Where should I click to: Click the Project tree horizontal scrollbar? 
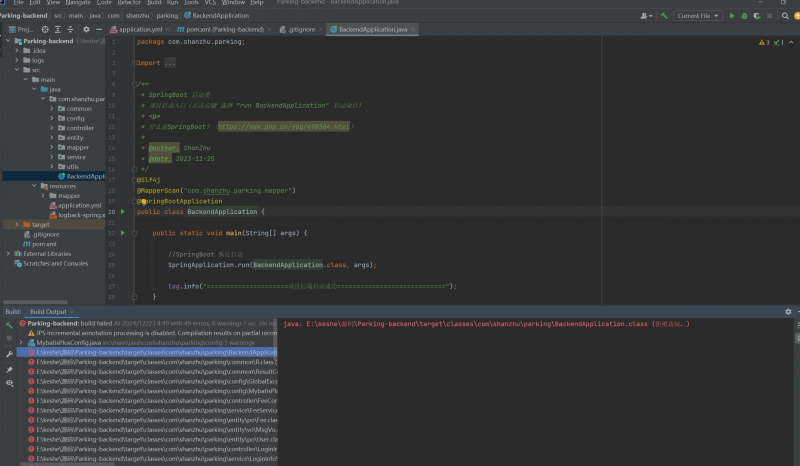35,302
